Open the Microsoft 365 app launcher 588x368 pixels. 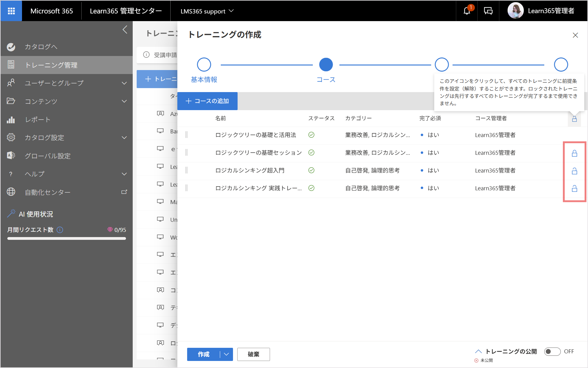pyautogui.click(x=11, y=11)
